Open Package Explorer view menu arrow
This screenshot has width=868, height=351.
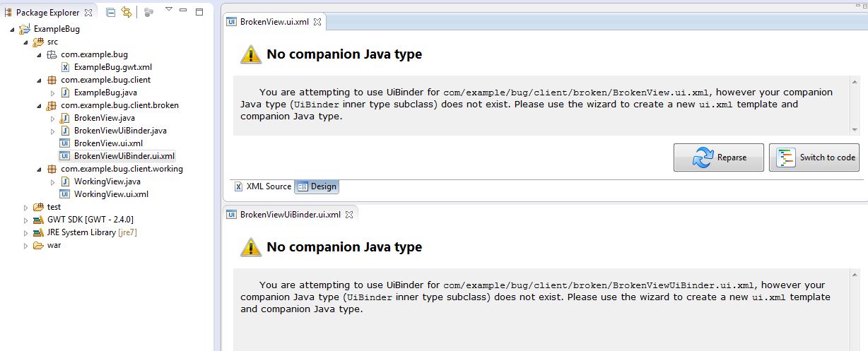[x=168, y=10]
